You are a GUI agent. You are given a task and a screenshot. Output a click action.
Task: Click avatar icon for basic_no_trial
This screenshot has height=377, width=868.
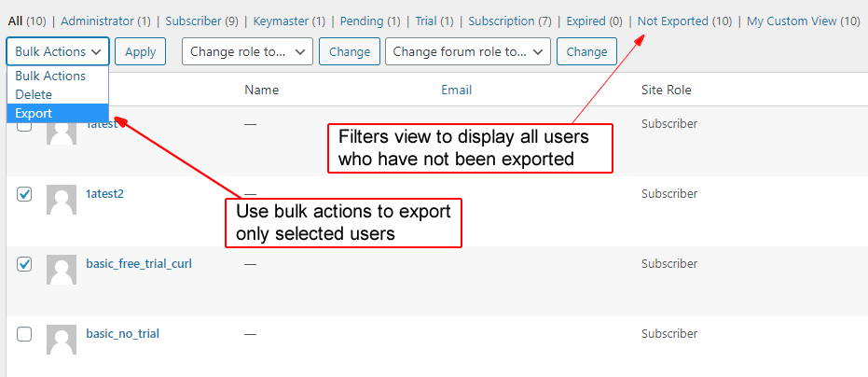[62, 341]
